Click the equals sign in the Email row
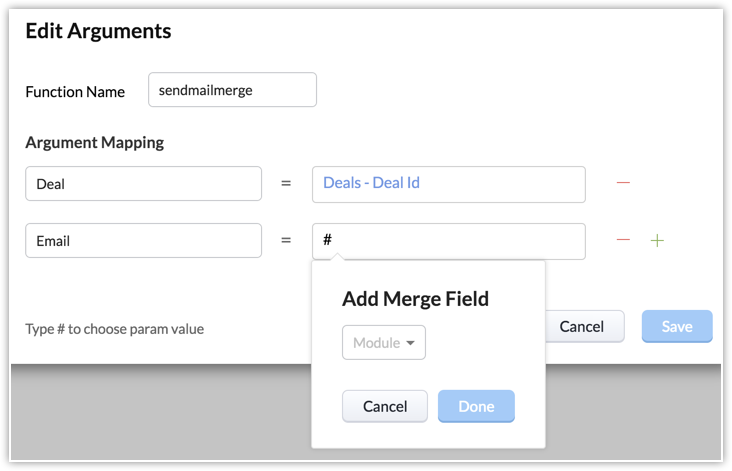This screenshot has width=732, height=471. [286, 241]
